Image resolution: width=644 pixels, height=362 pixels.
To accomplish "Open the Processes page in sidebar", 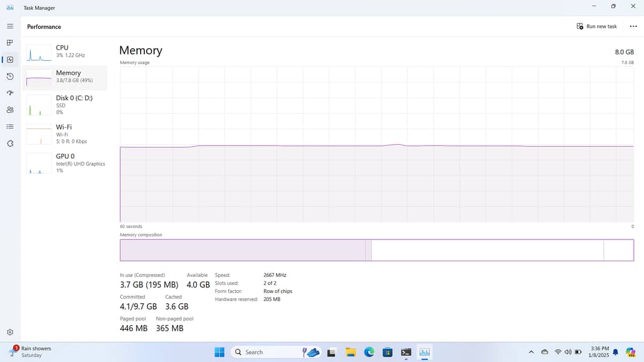I will pos(10,43).
